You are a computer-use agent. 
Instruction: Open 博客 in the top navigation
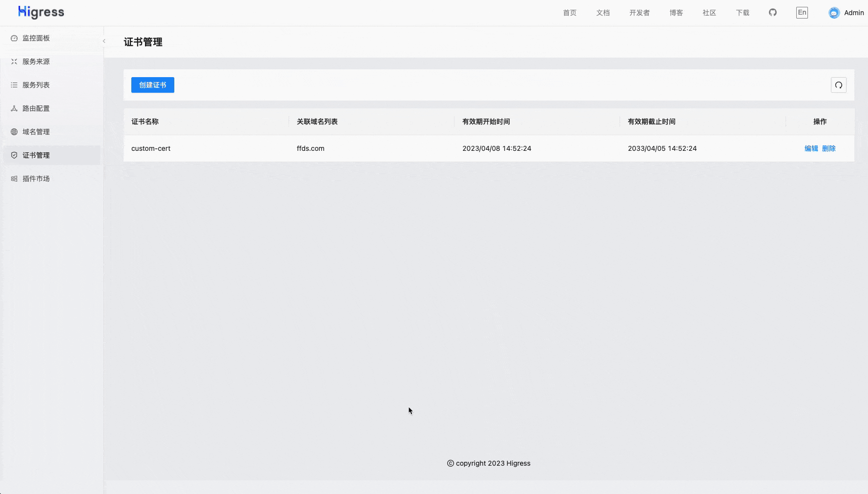point(676,13)
